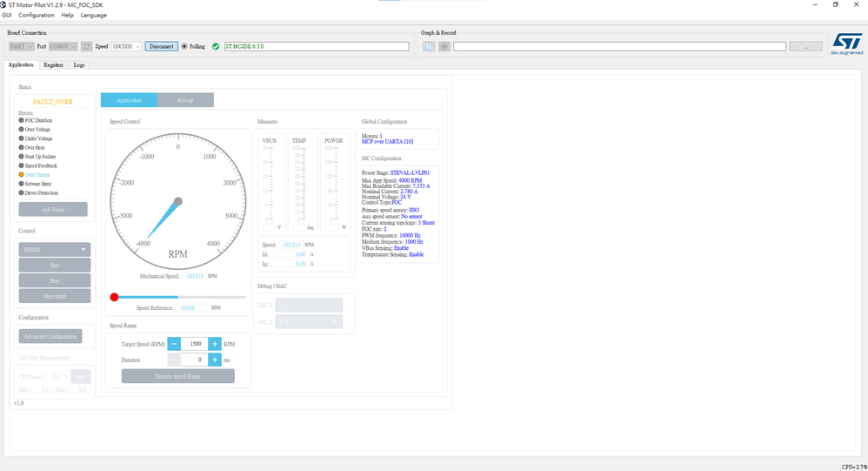Click the Driver Protection error indicator
The image size is (868, 471).
point(22,192)
